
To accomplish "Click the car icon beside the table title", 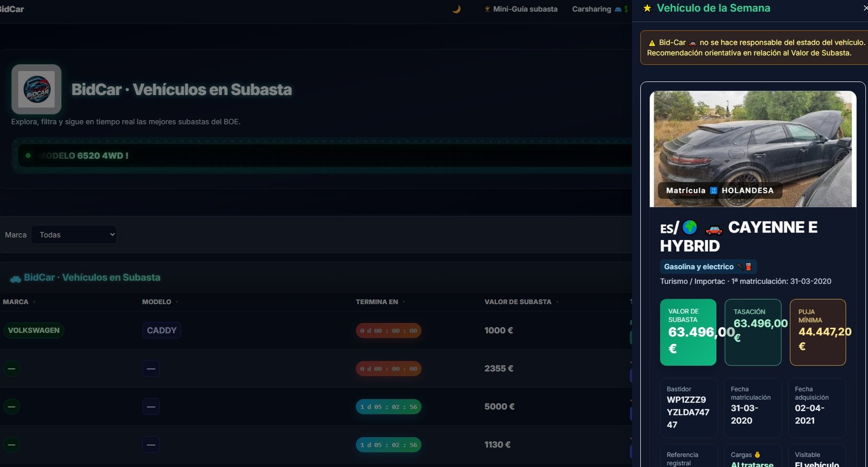I will point(16,279).
